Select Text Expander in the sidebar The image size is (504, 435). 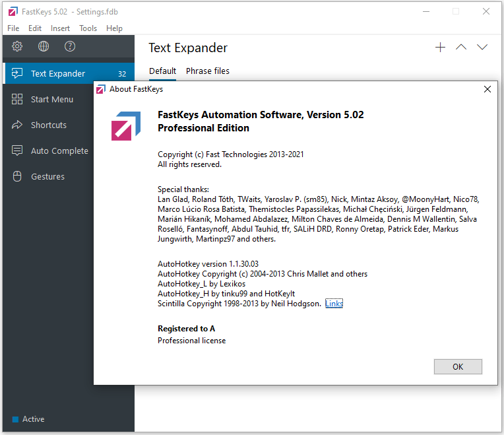pos(69,73)
